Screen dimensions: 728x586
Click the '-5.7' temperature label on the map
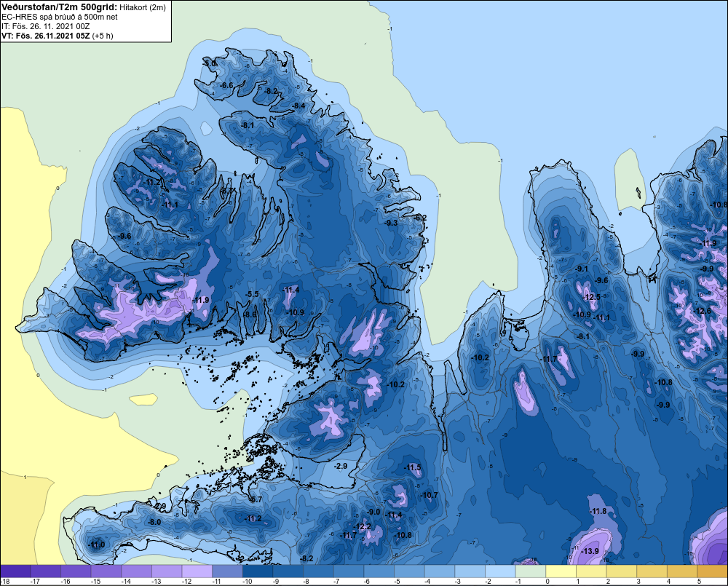point(256,499)
